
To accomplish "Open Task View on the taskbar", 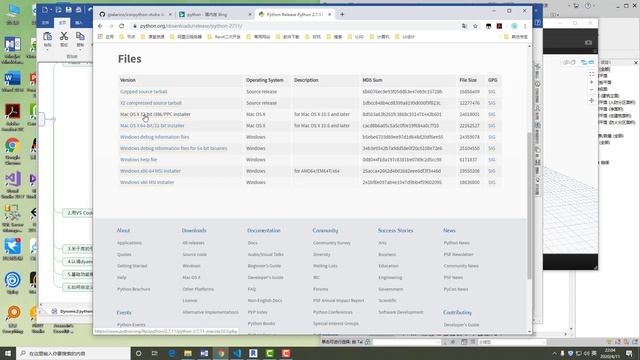I will coord(155,353).
